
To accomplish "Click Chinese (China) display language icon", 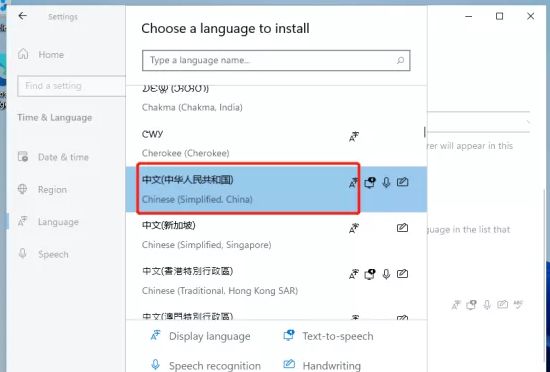I will pos(354,182).
